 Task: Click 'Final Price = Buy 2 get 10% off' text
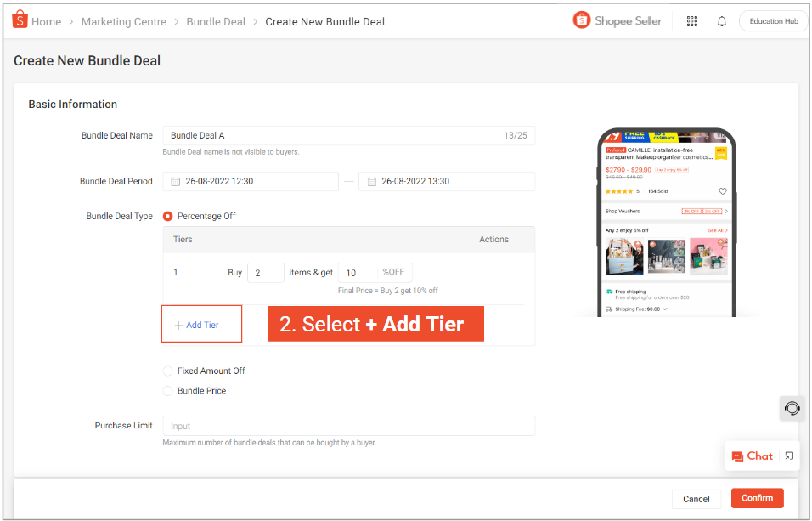pos(388,291)
